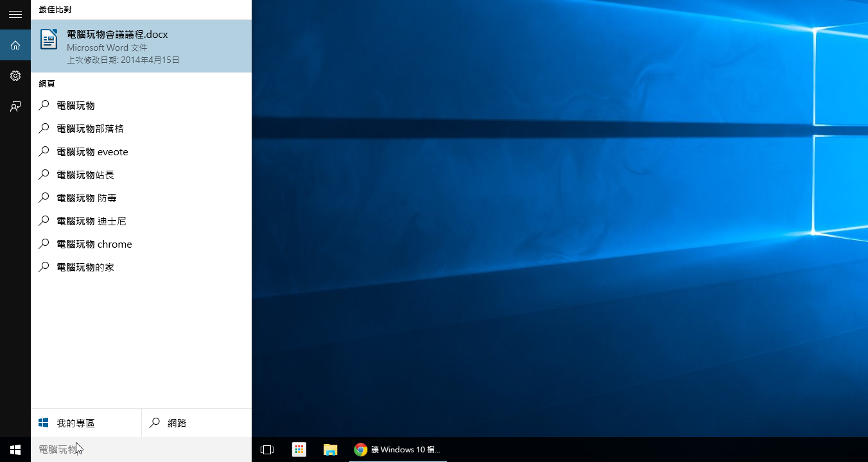The width and height of the screenshot is (868, 462).
Task: Choose the suggestion 電腦玩物 防毒
Action: pos(141,198)
